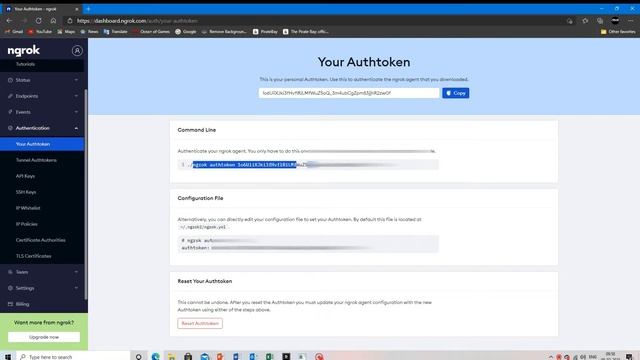Expand the Endpoints sidebar section

(x=42, y=96)
